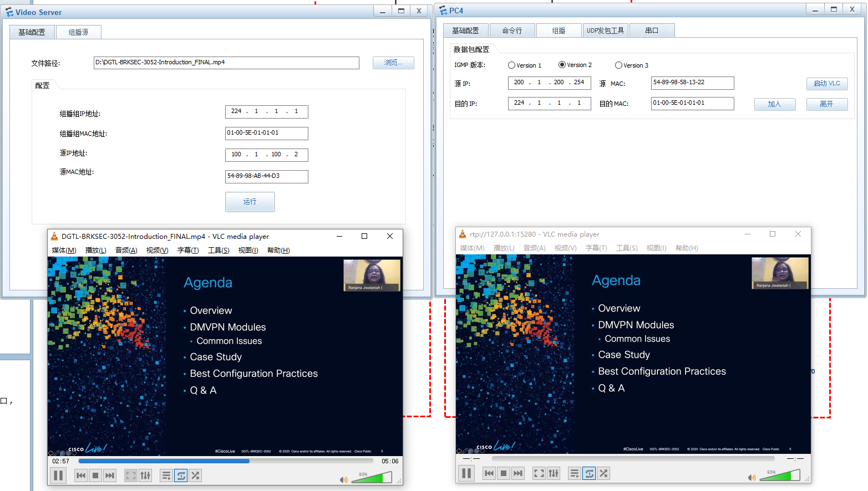Click PC4 window title bar icon
This screenshot has height=491, width=868.
pyautogui.click(x=443, y=10)
